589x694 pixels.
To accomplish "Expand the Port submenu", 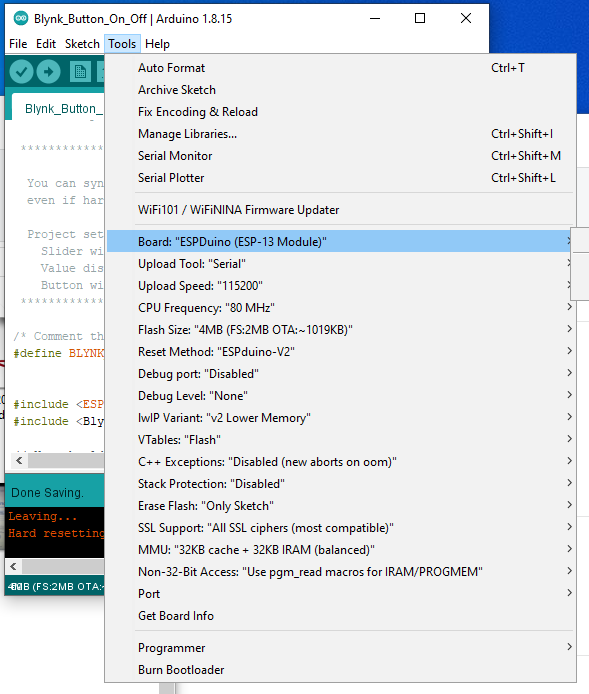I will point(341,594).
